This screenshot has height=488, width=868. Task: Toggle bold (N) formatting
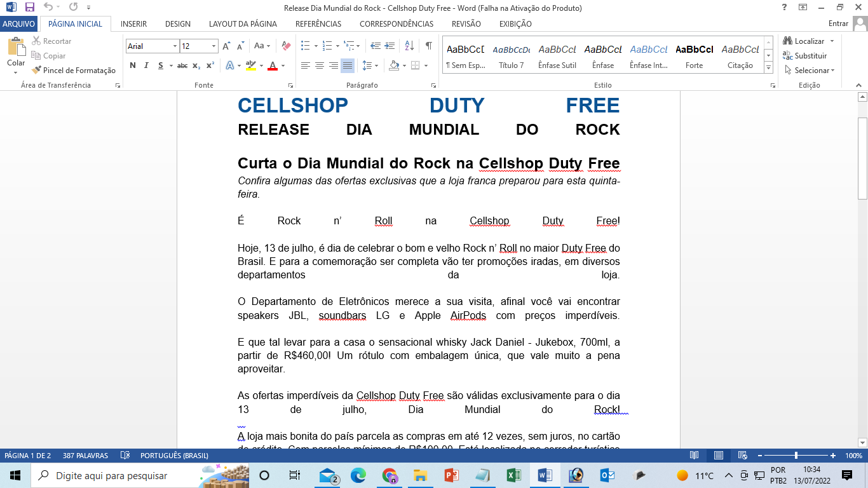(x=133, y=65)
